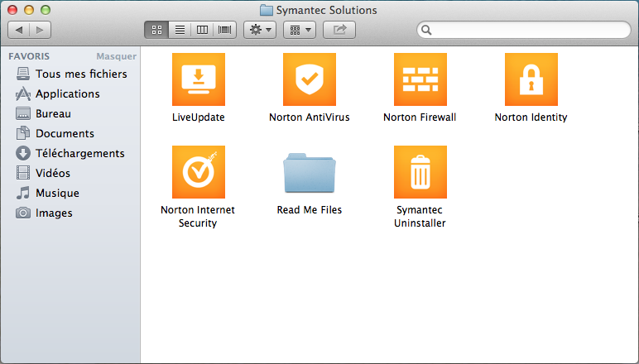Click the folder proxy icon in title bar
Image resolution: width=639 pixels, height=364 pixels.
pyautogui.click(x=267, y=10)
